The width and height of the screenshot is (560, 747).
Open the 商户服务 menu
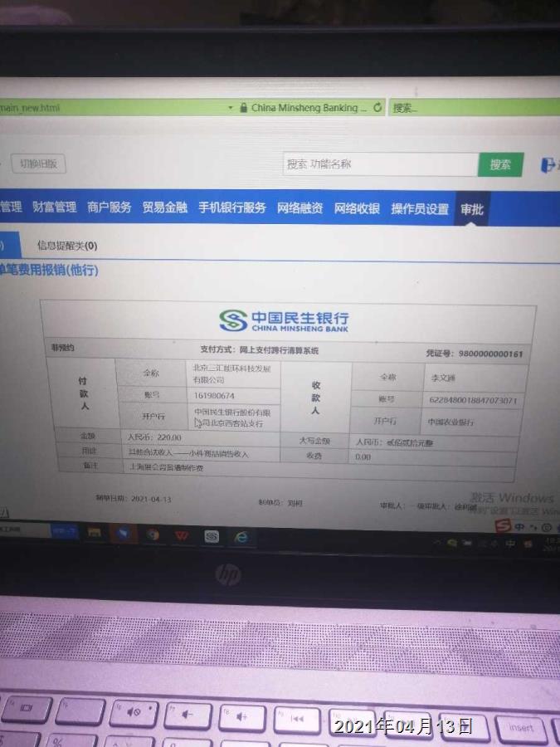pos(109,207)
